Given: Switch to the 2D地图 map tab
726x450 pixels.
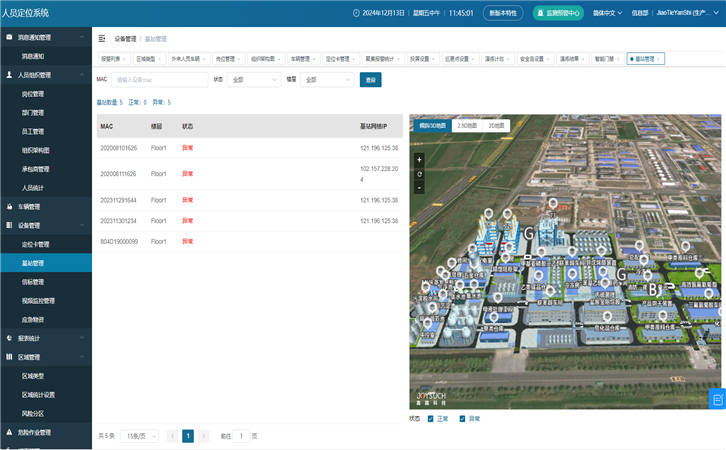Looking at the screenshot, I should point(496,125).
